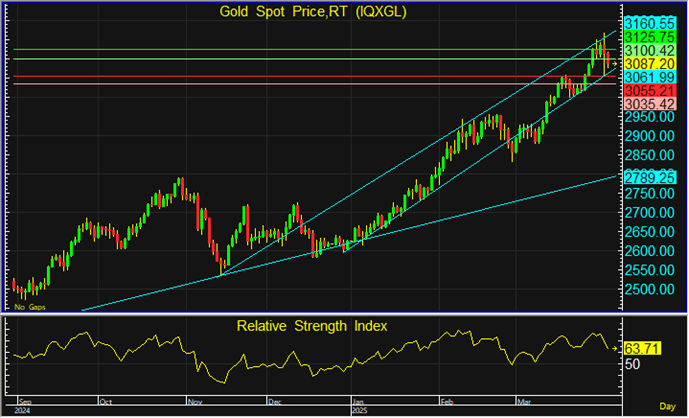Click the Jan 2025 date axis label

point(357,404)
